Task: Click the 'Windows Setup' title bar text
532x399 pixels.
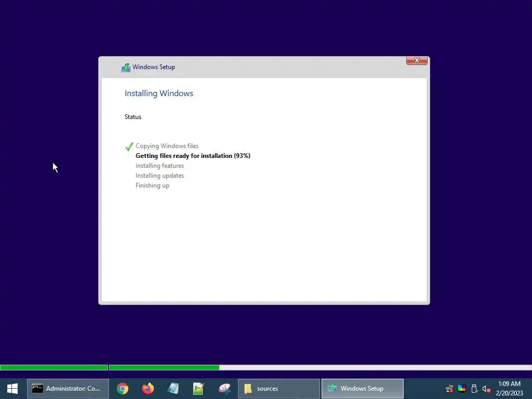Action: point(154,67)
